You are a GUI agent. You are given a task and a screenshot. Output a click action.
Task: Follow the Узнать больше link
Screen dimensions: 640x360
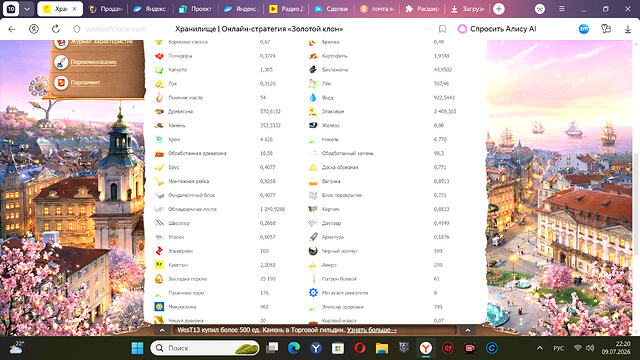(x=371, y=330)
